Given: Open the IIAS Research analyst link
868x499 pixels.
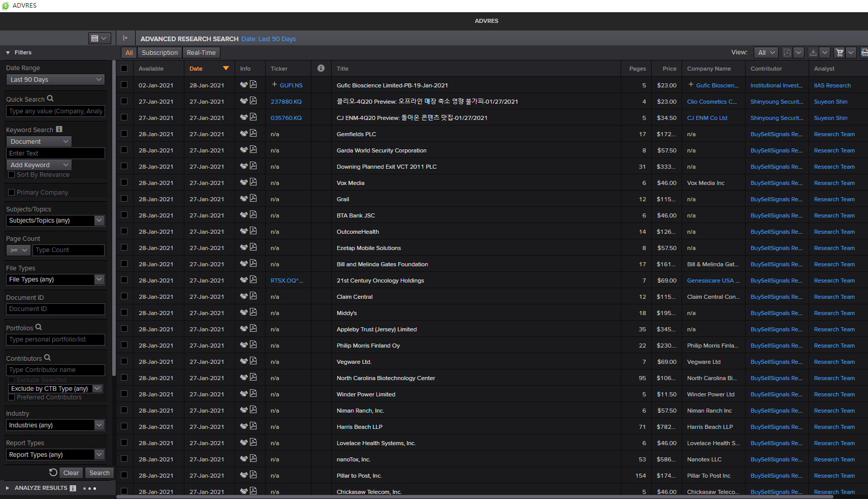Looking at the screenshot, I should pyautogui.click(x=832, y=85).
